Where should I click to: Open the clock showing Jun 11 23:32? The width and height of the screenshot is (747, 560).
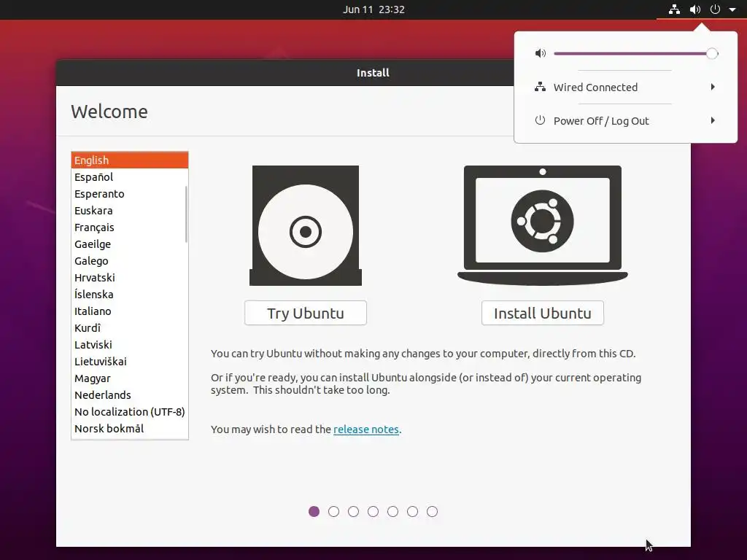[373, 9]
